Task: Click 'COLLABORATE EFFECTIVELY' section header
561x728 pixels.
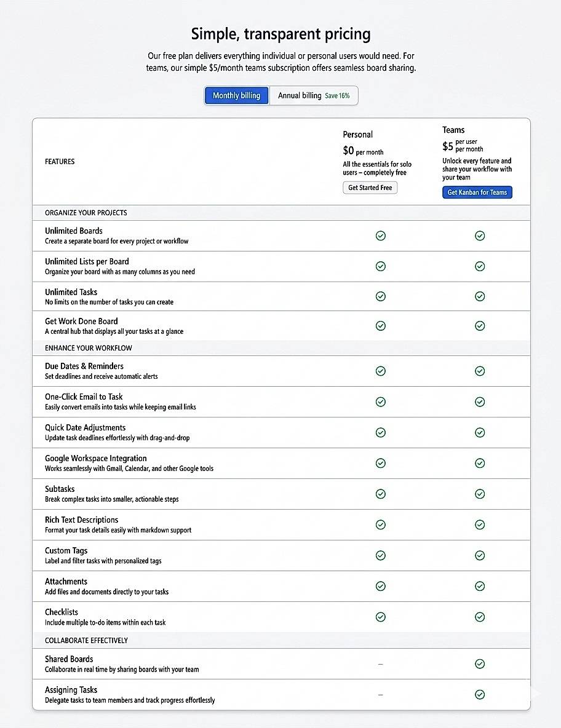Action: 86,640
